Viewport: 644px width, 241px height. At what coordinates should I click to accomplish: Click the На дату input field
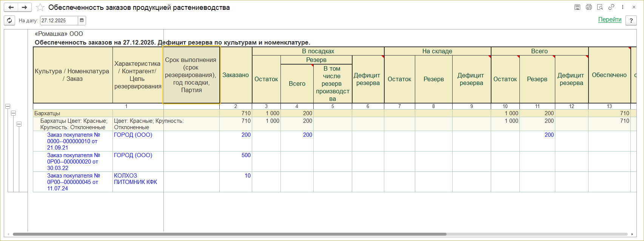point(59,21)
